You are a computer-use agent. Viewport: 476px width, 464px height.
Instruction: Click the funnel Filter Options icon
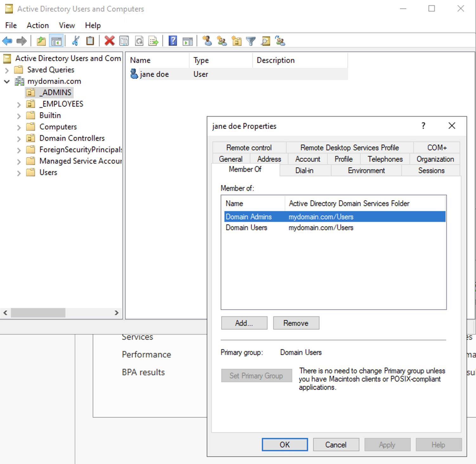coord(251,41)
